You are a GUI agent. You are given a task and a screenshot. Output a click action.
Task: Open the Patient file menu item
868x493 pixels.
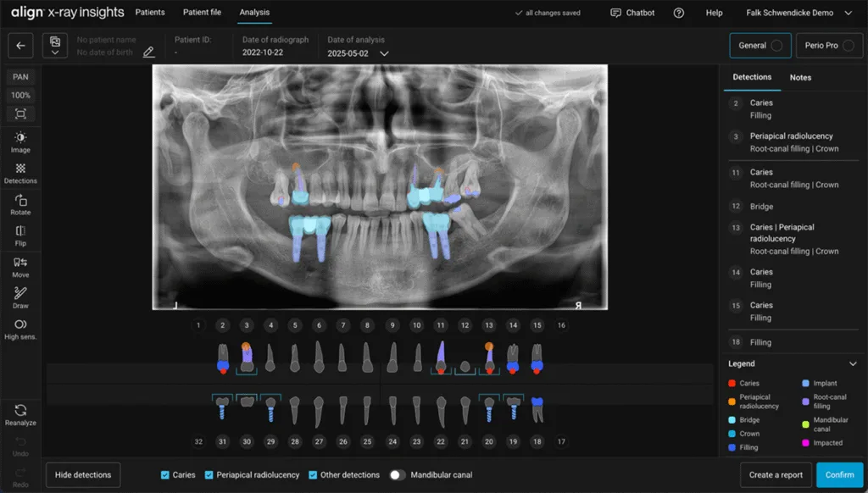(202, 13)
